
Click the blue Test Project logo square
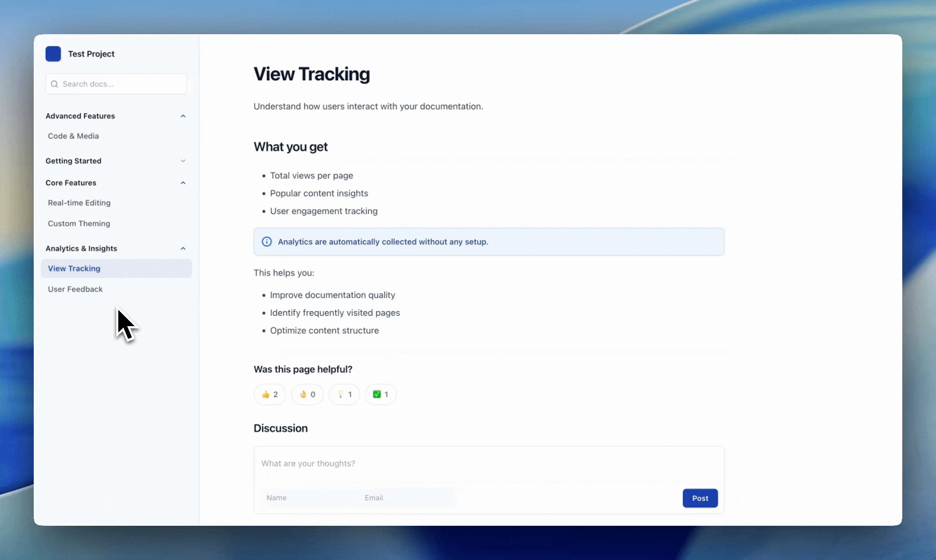(x=53, y=53)
